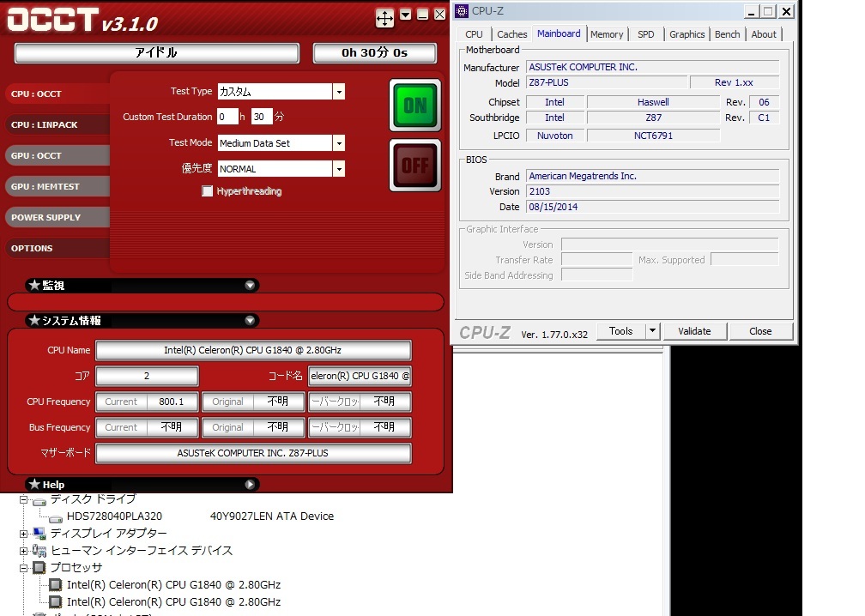The height and width of the screenshot is (616, 865).
Task: Click the BIOS date 08/15/2014 field
Action: point(652,207)
